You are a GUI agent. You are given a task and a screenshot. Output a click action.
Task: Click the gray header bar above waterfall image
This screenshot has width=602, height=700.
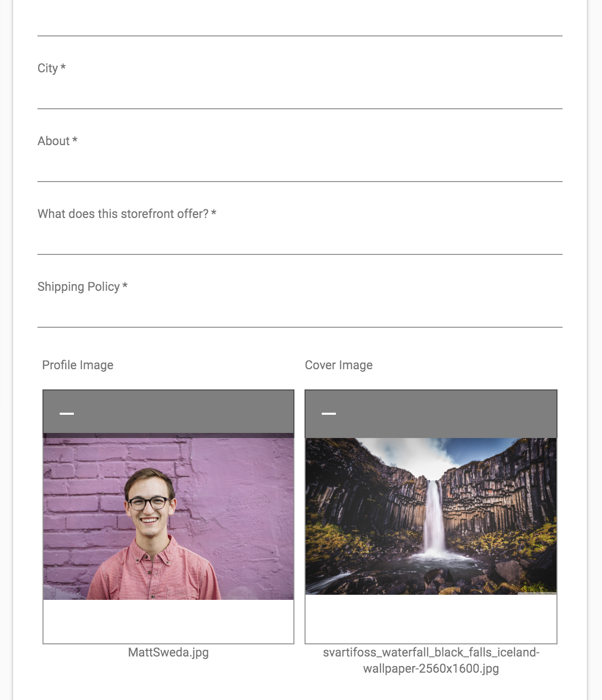pyautogui.click(x=431, y=414)
